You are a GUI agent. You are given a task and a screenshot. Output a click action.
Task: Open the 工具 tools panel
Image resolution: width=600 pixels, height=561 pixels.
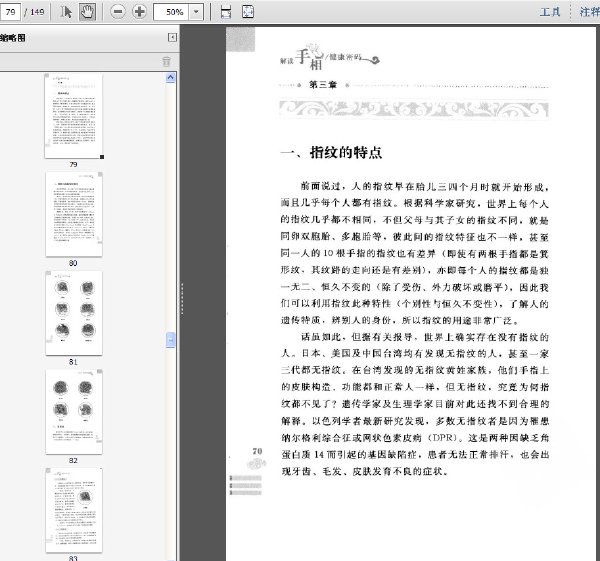pyautogui.click(x=549, y=12)
